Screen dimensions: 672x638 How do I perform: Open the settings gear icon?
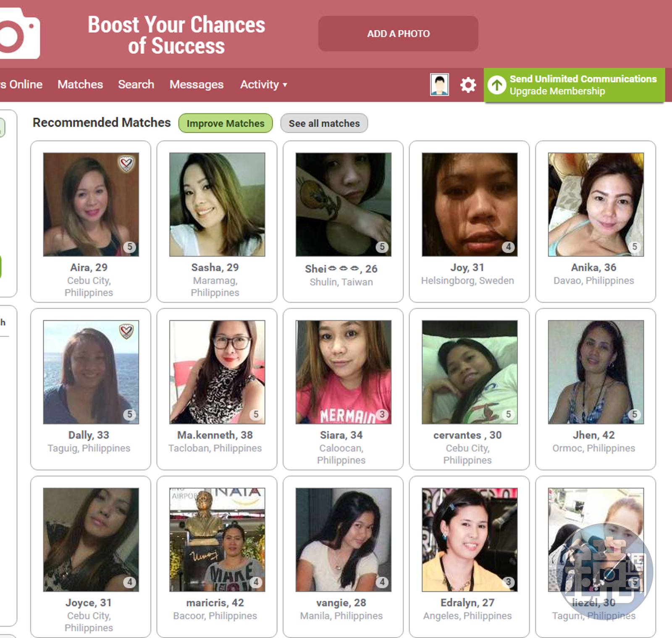[468, 85]
